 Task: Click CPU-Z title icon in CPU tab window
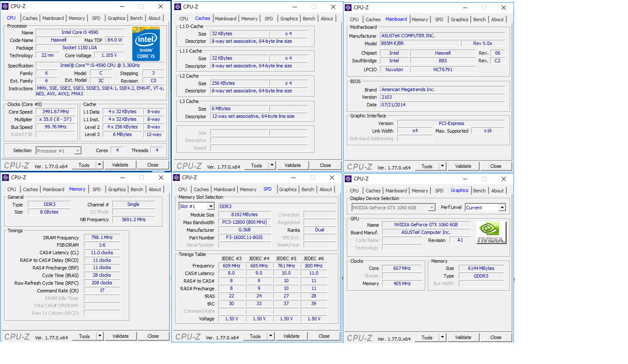tap(6, 6)
